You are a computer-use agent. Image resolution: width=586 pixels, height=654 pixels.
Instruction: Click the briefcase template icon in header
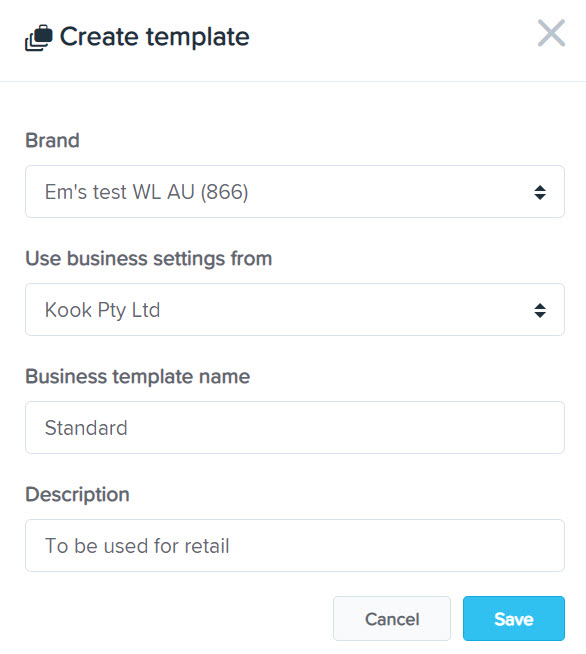(39, 38)
